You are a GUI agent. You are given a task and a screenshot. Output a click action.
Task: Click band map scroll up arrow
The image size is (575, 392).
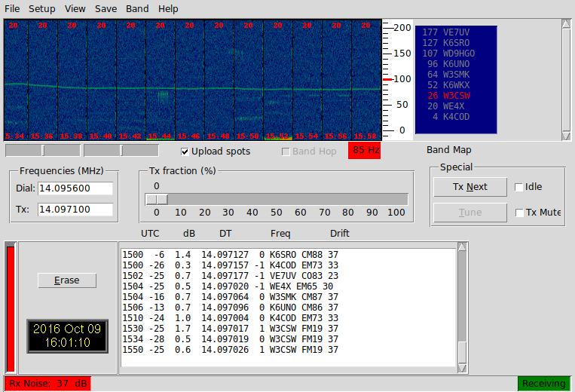566,24
